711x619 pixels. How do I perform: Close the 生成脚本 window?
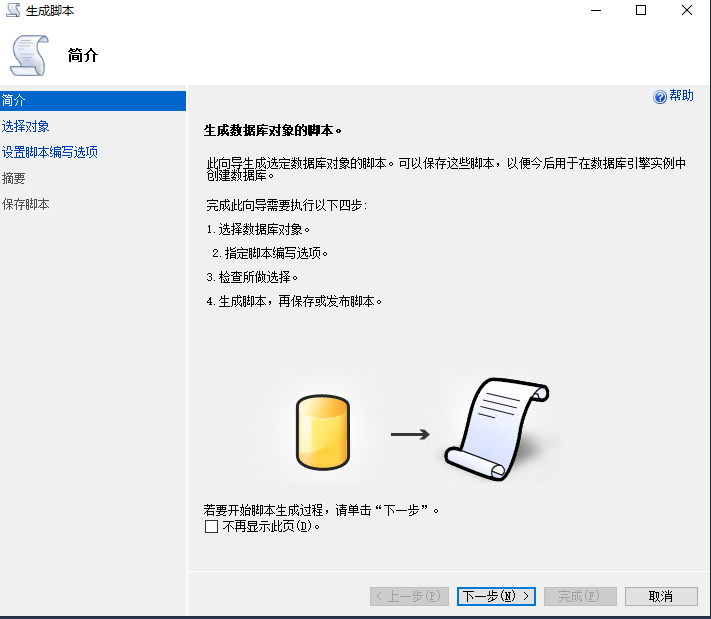click(x=687, y=10)
